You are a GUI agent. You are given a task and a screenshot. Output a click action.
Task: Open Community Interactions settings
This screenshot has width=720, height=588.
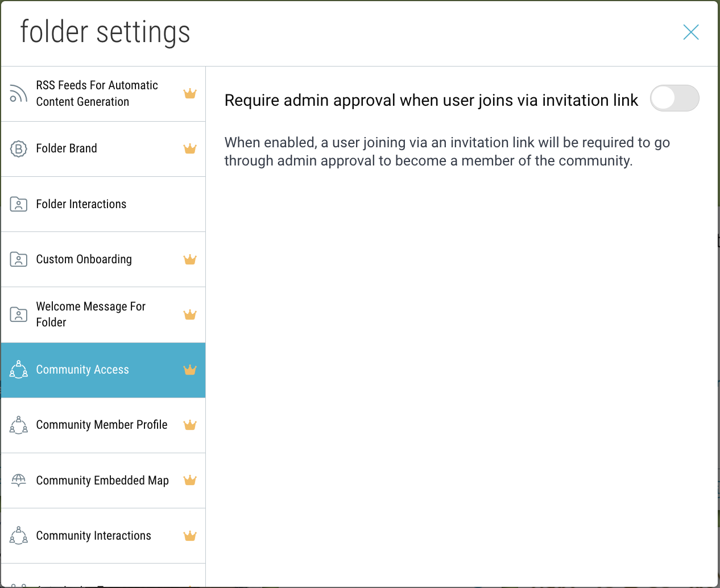click(x=94, y=536)
